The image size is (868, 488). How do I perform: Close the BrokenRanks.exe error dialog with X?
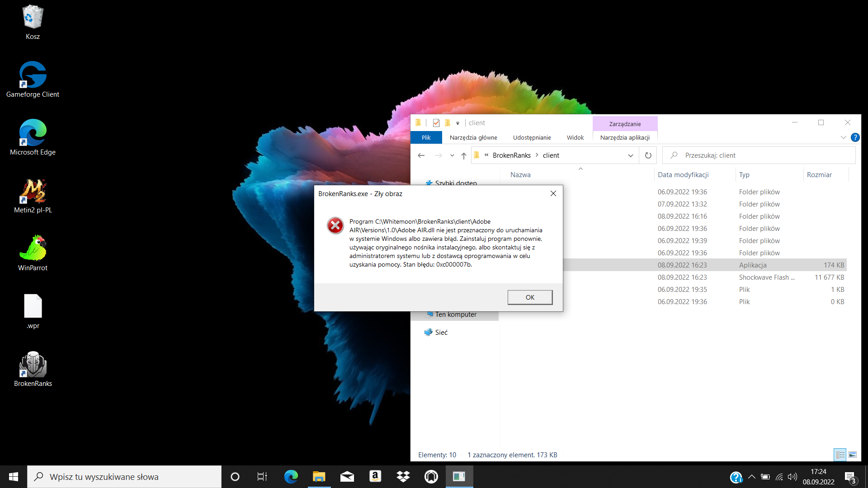pyautogui.click(x=553, y=193)
